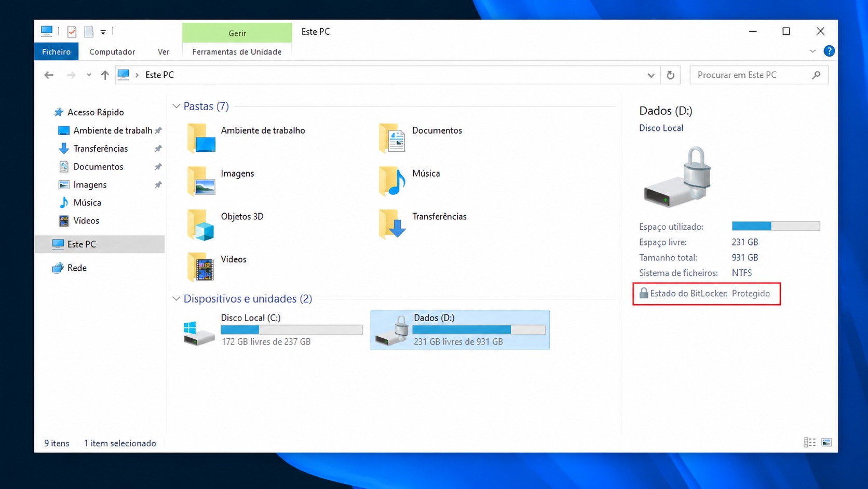Collapse the Dispositivos e unidades group
Viewport: 868px width, 489px height.
pos(176,299)
